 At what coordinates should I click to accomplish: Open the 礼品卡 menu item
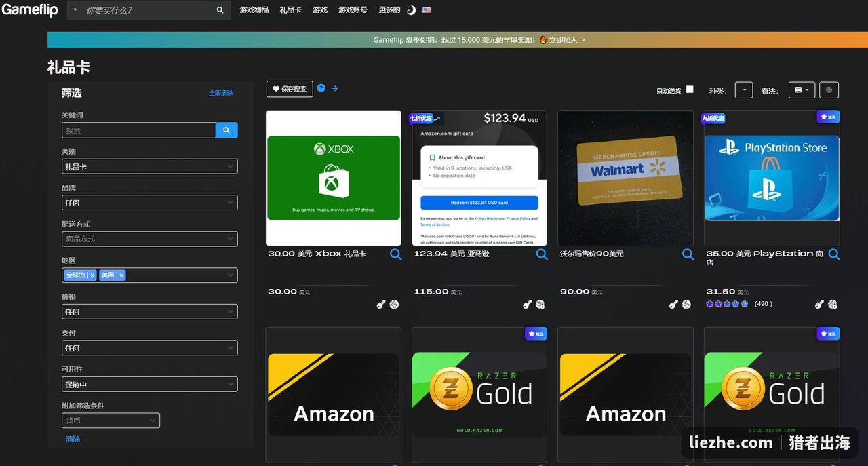[290, 10]
